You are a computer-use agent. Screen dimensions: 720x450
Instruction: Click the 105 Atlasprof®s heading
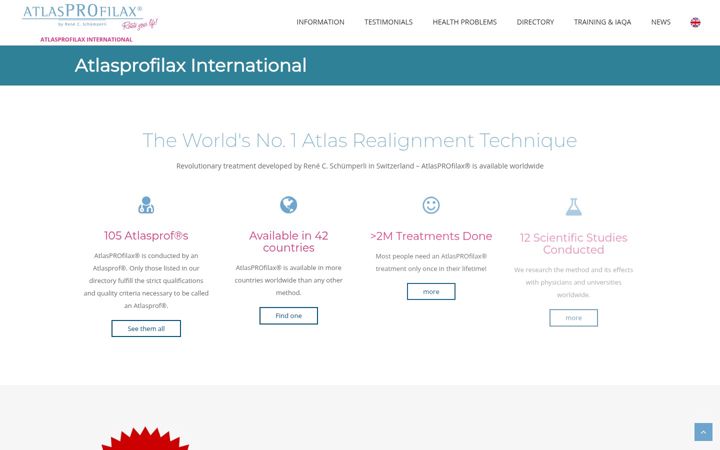click(146, 236)
